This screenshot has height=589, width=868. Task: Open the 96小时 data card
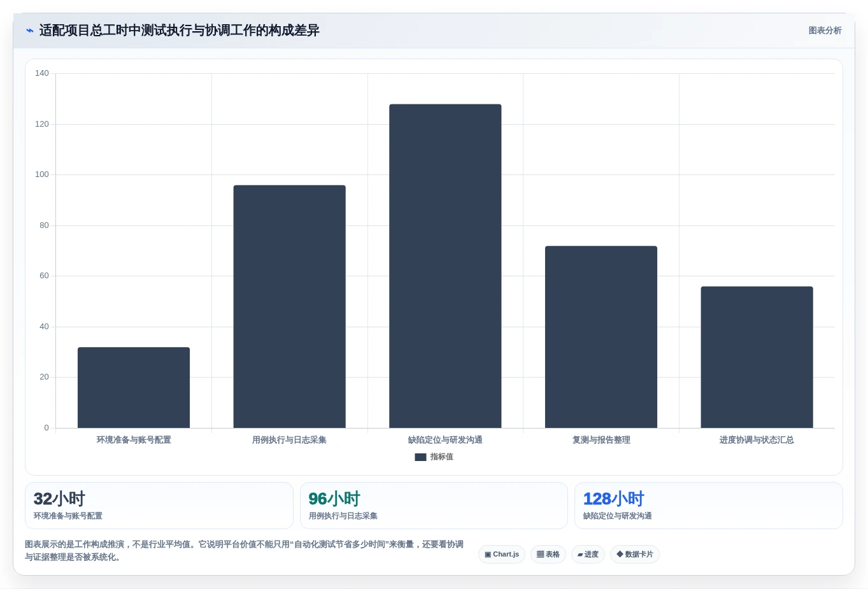click(434, 506)
